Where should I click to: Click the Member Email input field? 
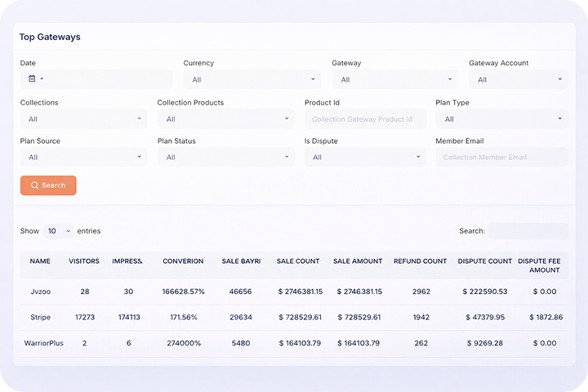coord(501,158)
